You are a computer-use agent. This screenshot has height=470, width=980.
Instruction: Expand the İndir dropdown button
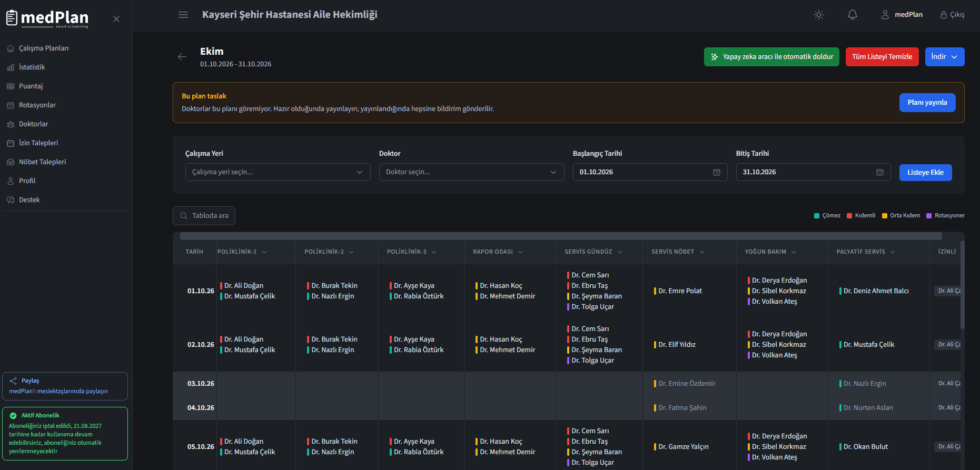[945, 57]
